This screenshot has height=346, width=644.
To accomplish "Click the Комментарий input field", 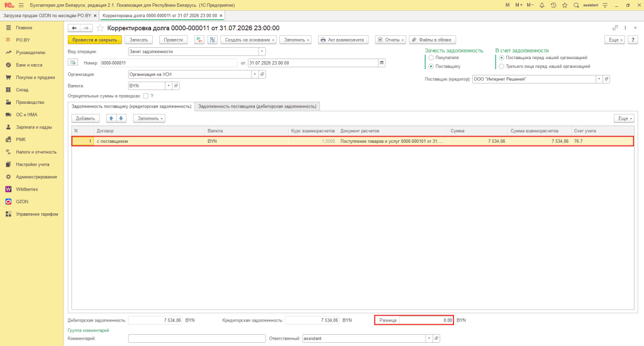I will (197, 338).
